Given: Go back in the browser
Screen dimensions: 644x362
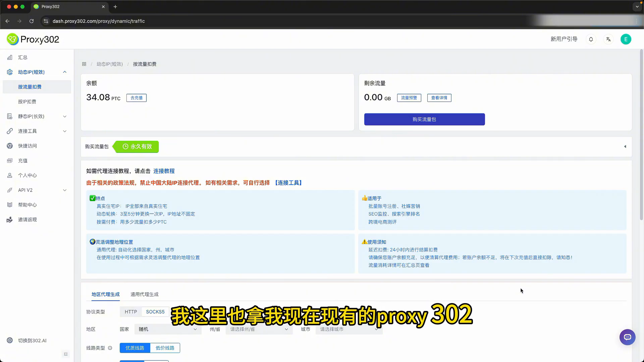Looking at the screenshot, I should 7,21.
